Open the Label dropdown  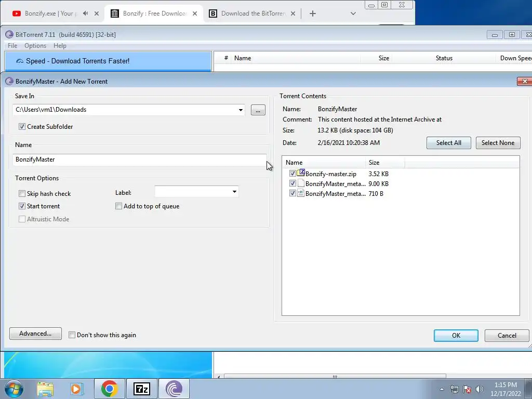click(x=234, y=192)
